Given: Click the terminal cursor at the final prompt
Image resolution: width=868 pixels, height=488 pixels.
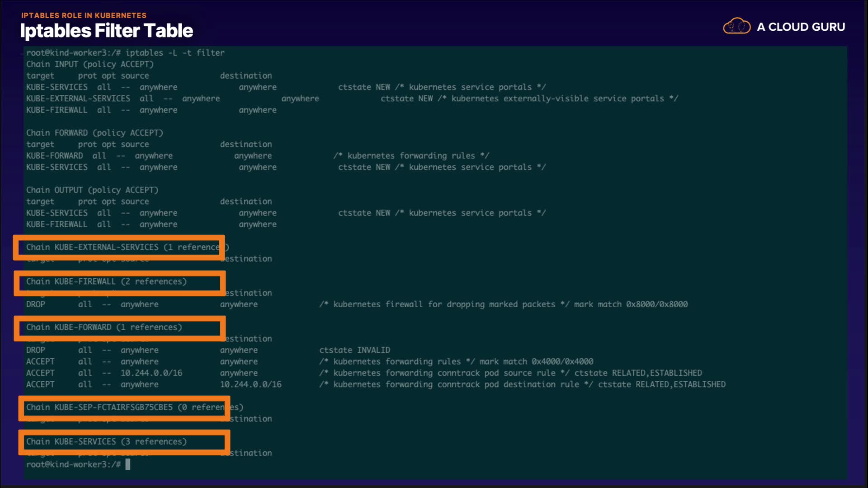Looking at the screenshot, I should pyautogui.click(x=128, y=465).
